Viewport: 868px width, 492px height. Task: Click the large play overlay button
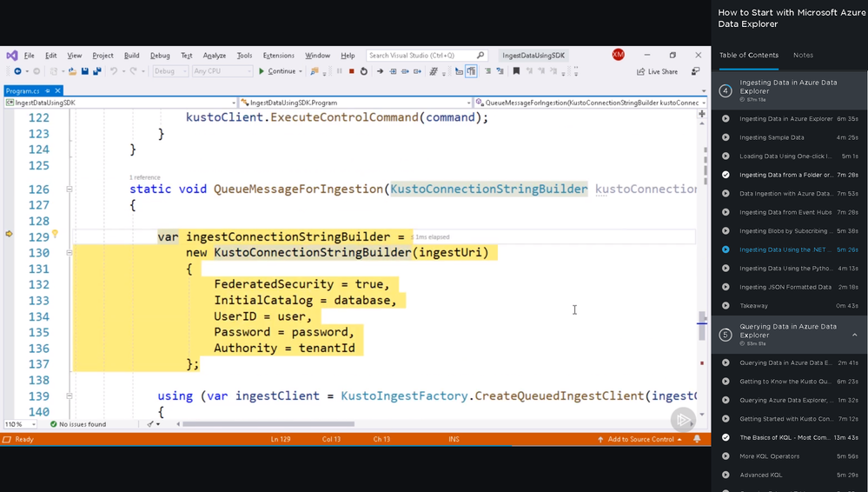(683, 420)
